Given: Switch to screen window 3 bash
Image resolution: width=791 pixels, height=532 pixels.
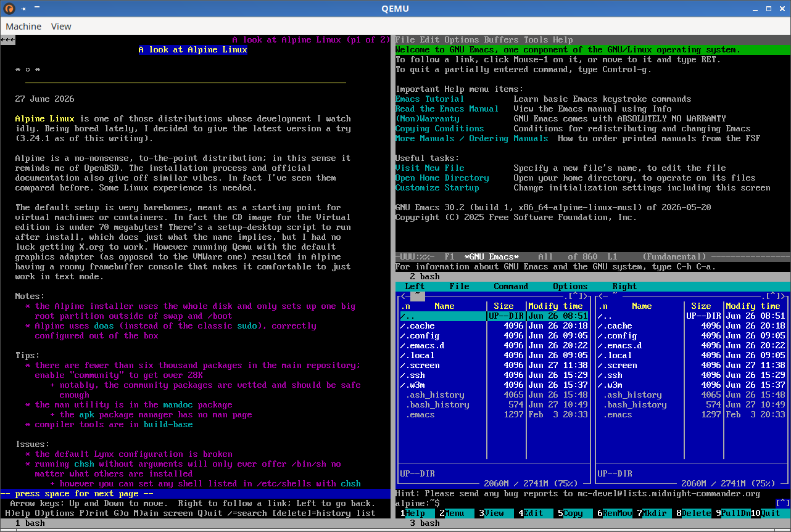Looking at the screenshot, I should tap(425, 523).
